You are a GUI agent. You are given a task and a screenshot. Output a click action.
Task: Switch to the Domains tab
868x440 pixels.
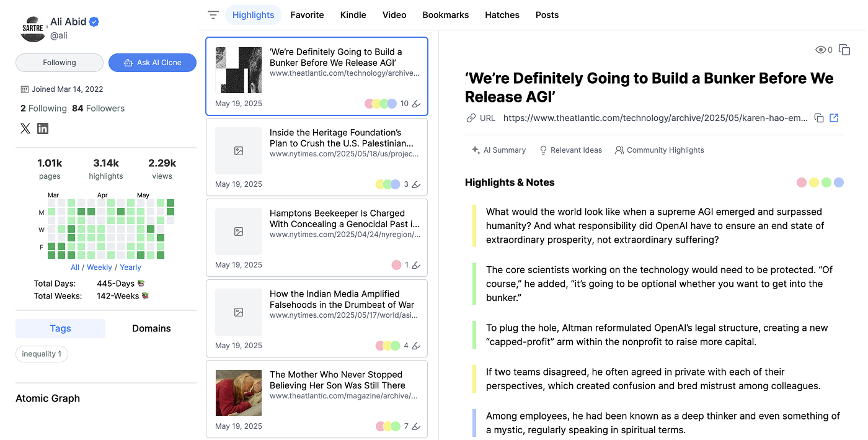(151, 328)
